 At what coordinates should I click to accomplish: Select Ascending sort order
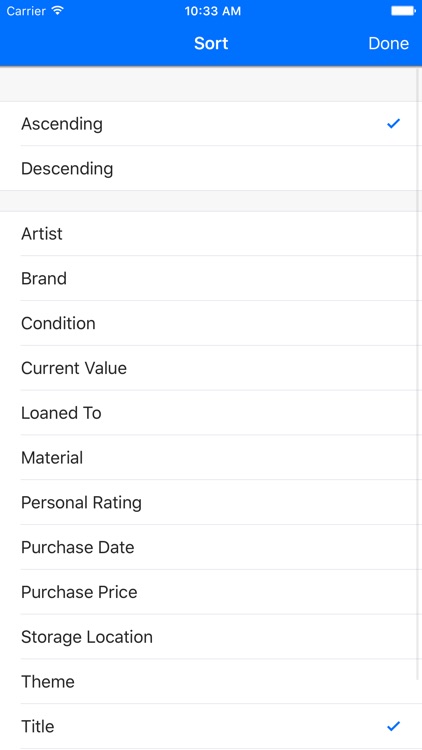click(x=211, y=124)
